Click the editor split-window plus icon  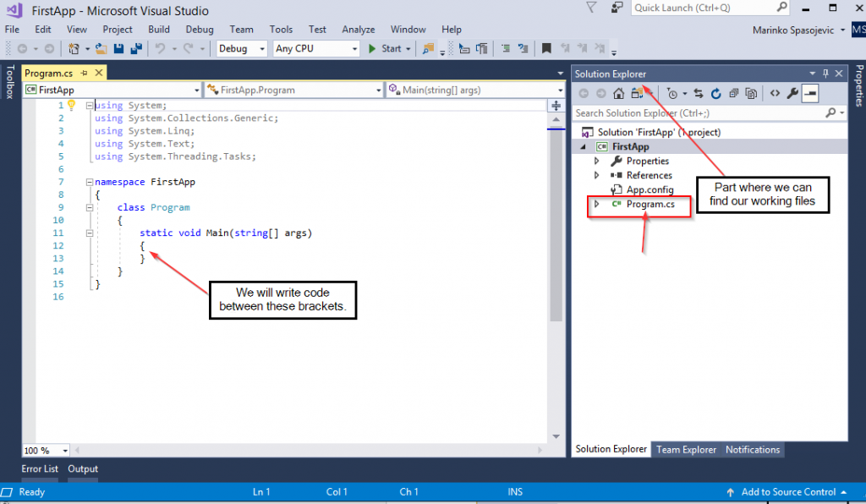556,105
